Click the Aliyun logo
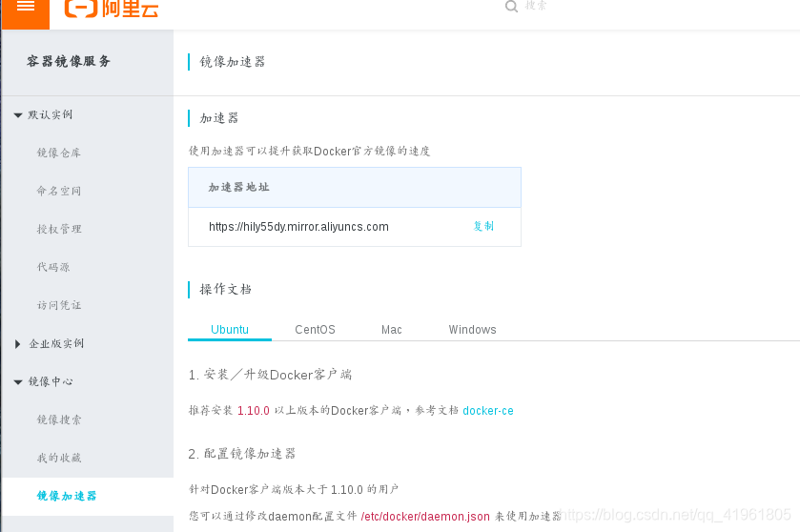 point(112,9)
